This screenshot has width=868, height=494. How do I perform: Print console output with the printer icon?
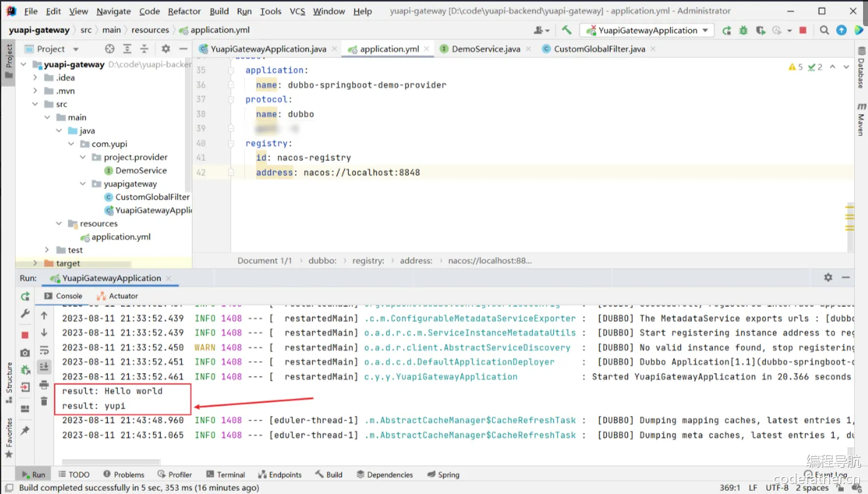[x=44, y=385]
